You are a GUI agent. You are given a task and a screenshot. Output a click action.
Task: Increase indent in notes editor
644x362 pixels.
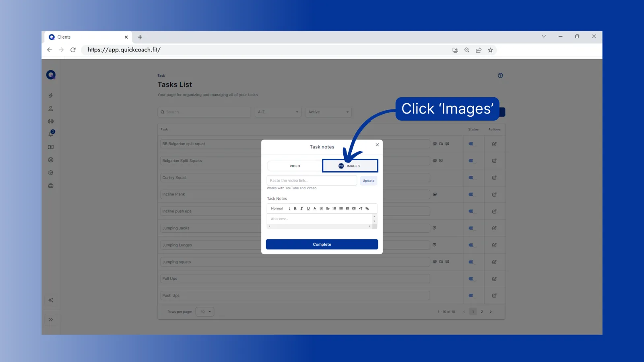pos(354,209)
